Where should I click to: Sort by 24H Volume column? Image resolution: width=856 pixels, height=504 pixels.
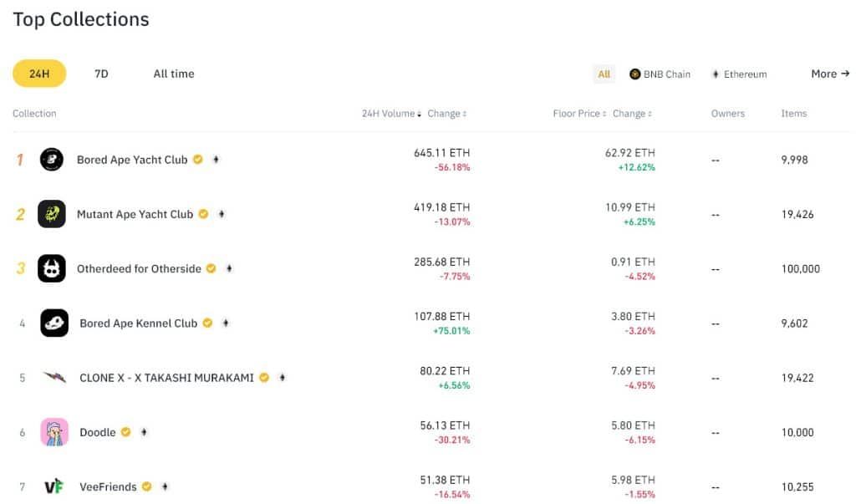[391, 114]
